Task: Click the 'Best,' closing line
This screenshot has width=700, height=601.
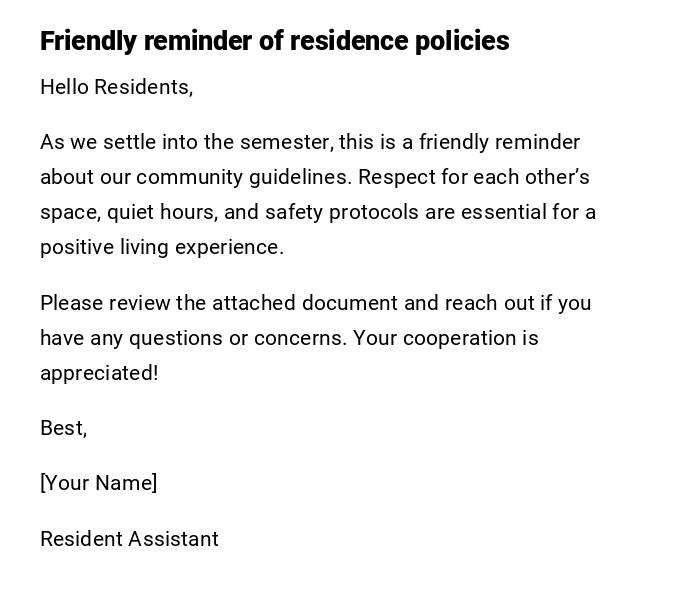Action: tap(63, 428)
